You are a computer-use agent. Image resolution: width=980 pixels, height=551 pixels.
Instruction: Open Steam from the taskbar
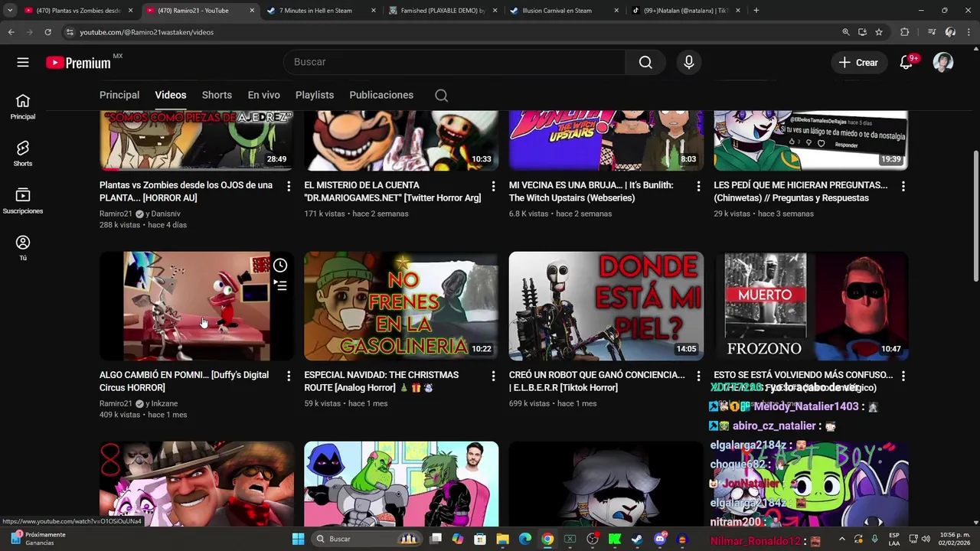pos(637,539)
